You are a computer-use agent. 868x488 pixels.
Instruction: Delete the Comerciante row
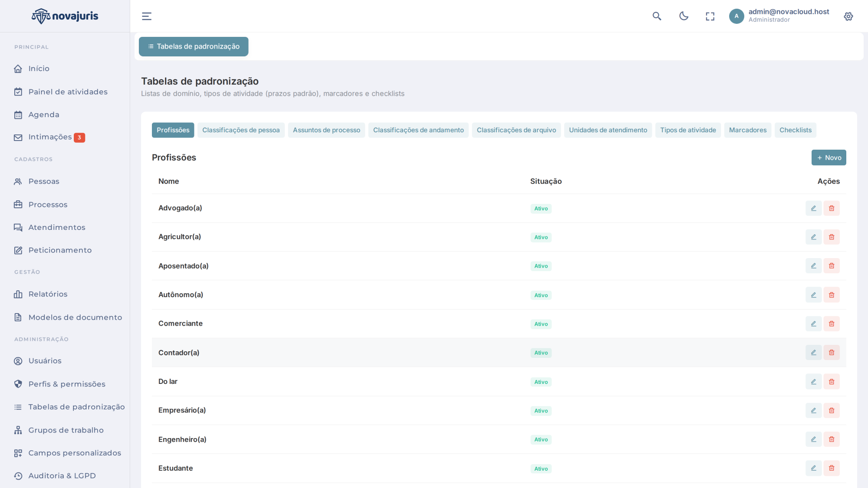coord(832,324)
